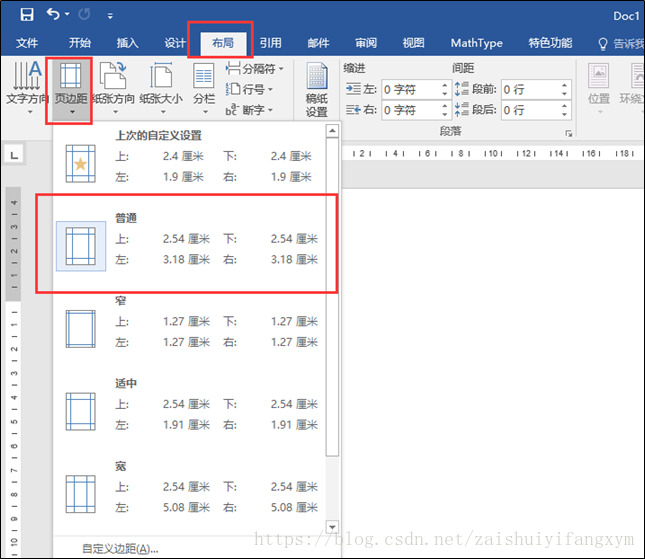Open the 特色功能 ribbon tab
The width and height of the screenshot is (645, 559).
pyautogui.click(x=550, y=43)
